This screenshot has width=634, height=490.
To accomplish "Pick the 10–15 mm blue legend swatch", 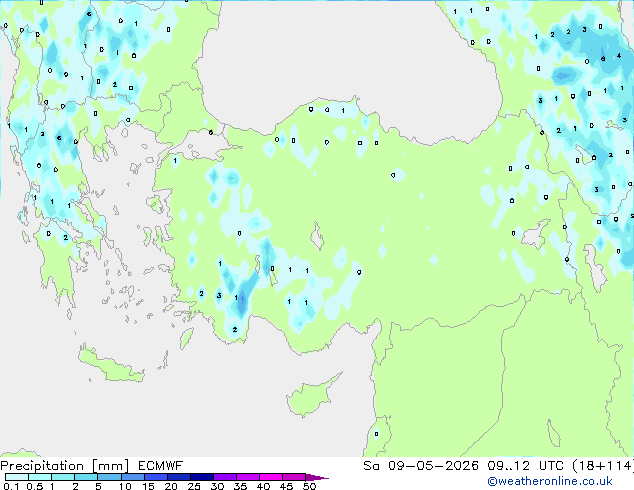I will (132, 477).
